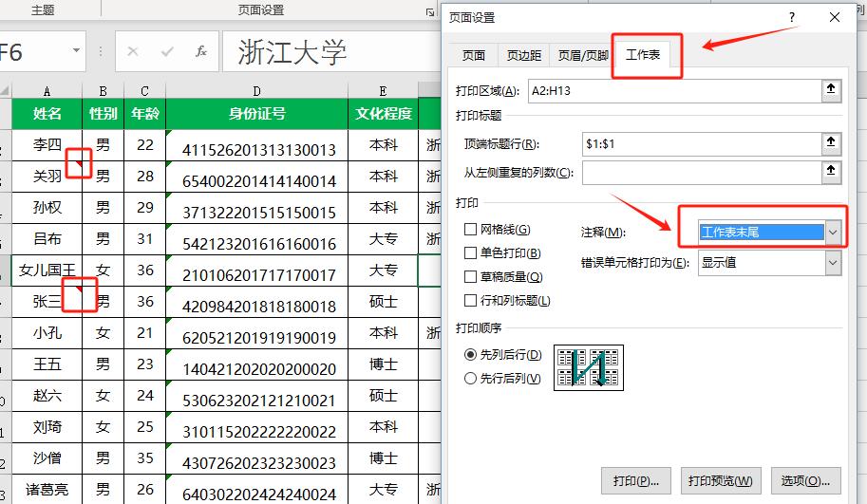Open the page setup dialog launcher in ribbon
This screenshot has height=504, width=867.
point(430,12)
